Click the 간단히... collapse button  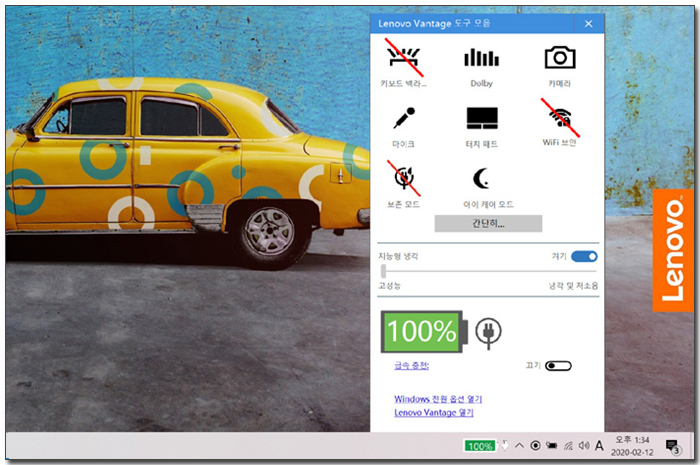(488, 224)
